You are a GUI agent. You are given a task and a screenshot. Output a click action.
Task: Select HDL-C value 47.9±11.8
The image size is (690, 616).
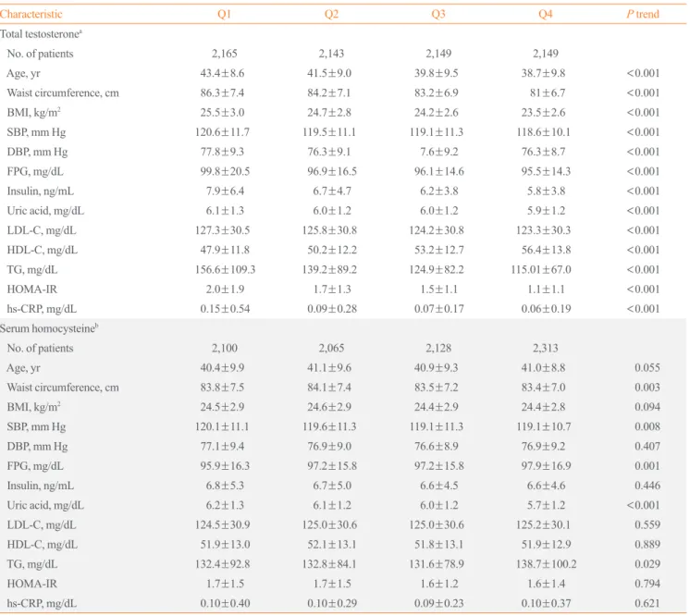pyautogui.click(x=225, y=250)
